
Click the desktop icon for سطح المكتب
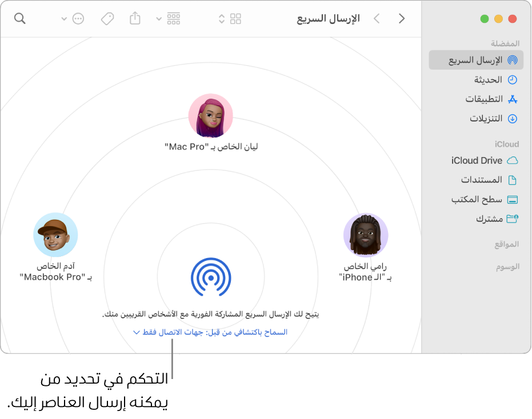click(513, 200)
